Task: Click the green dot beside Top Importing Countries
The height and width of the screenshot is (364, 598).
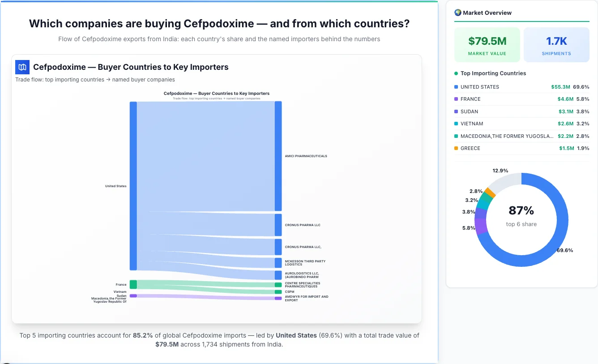Action: coord(455,73)
